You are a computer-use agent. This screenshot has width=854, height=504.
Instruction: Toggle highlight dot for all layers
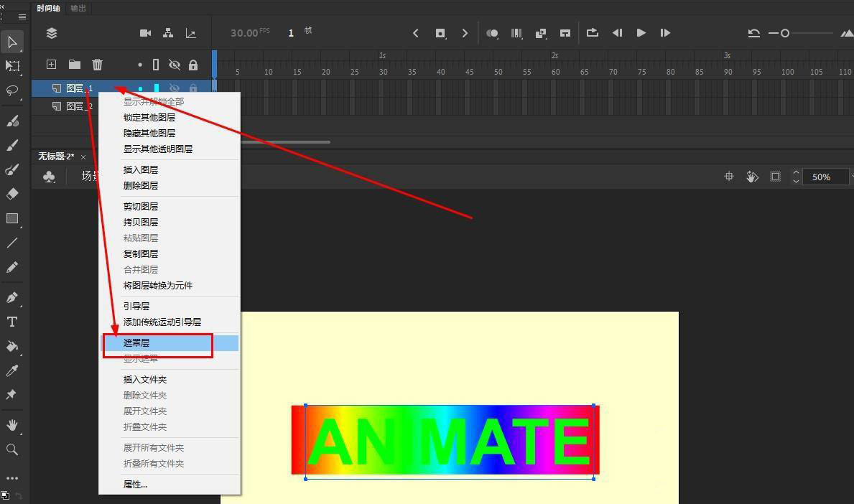(140, 65)
